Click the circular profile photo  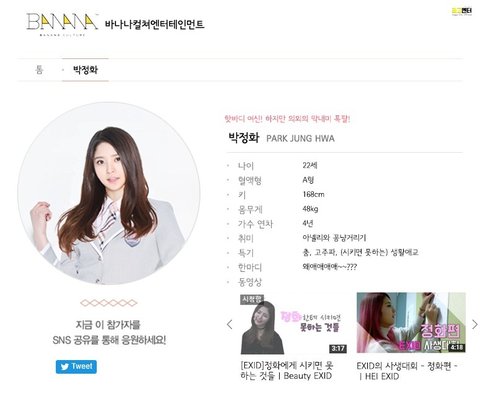pyautogui.click(x=109, y=193)
